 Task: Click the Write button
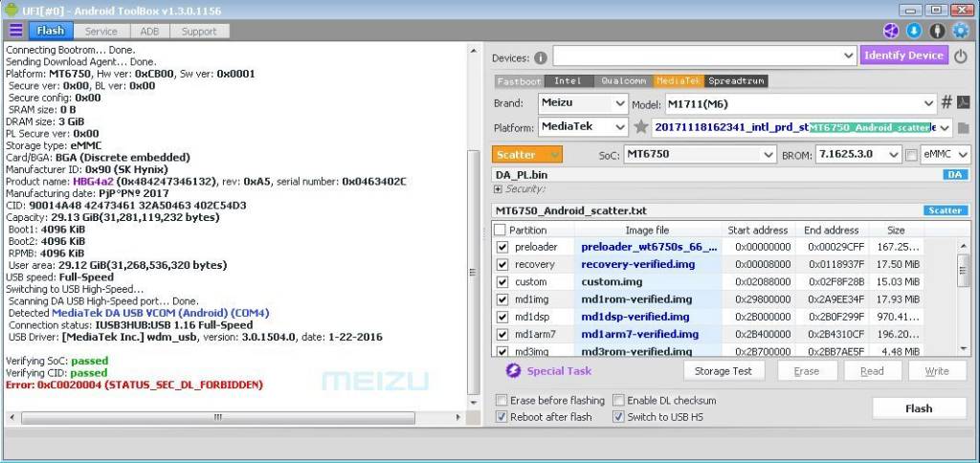point(937,371)
